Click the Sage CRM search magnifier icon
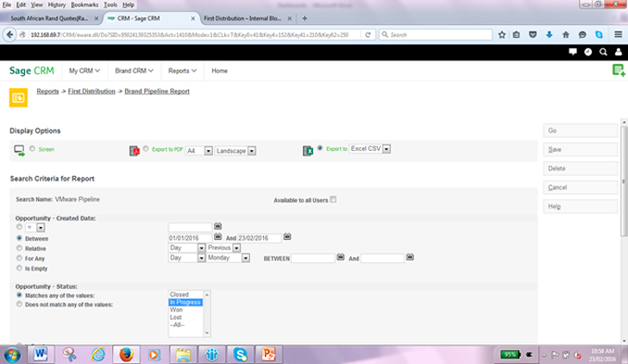The image size is (628, 364). pos(603,52)
